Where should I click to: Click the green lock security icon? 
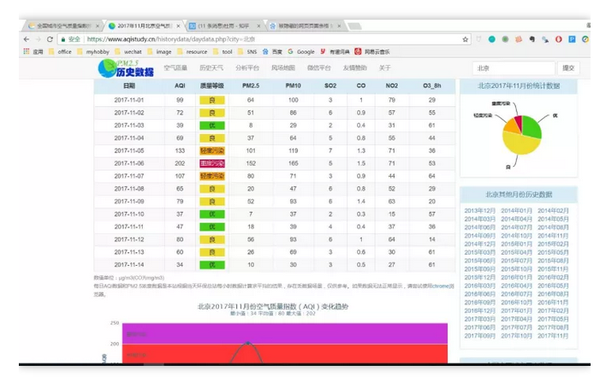pos(63,39)
